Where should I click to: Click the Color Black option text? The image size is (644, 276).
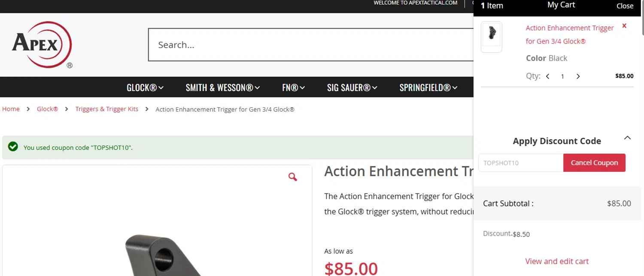(x=547, y=58)
